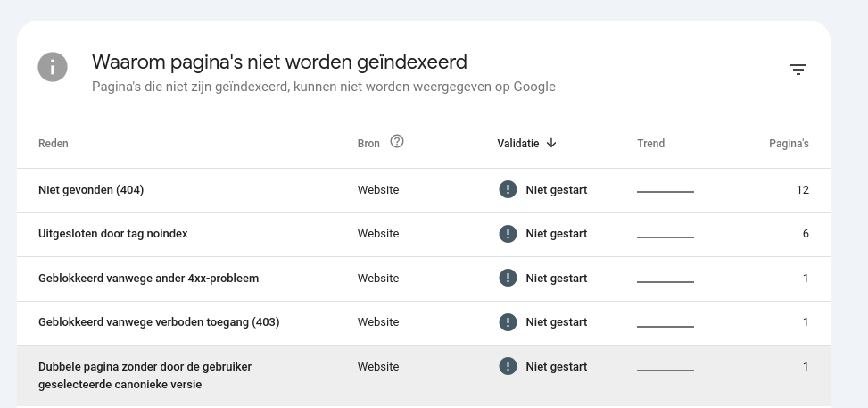Click page count 1 in verboden toegang row
868x408 pixels.
(x=806, y=322)
